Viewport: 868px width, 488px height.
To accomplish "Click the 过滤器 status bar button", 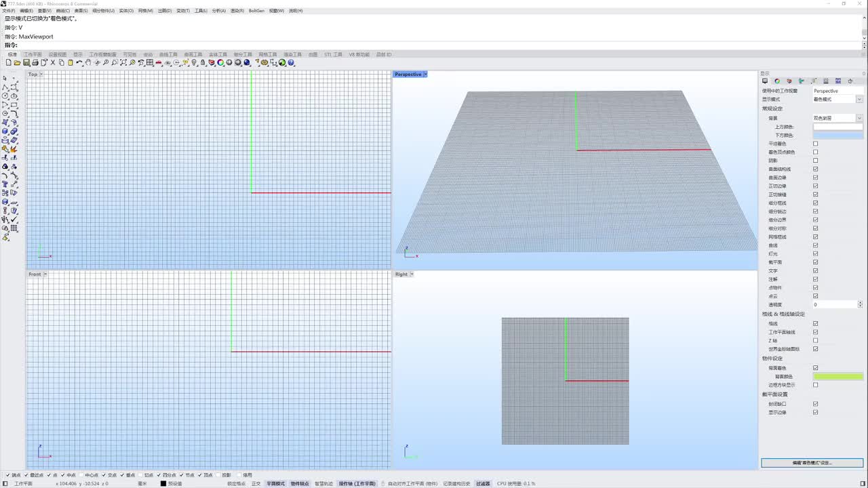I will (x=483, y=484).
